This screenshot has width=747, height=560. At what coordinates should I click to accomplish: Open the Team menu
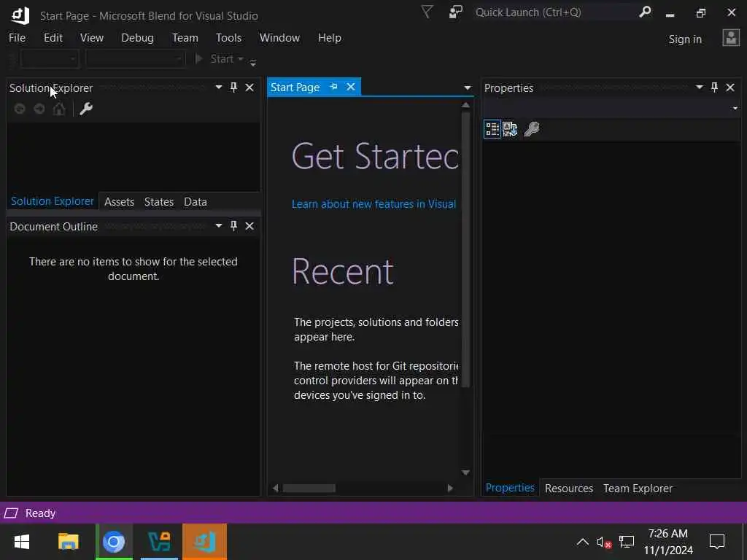tap(185, 38)
